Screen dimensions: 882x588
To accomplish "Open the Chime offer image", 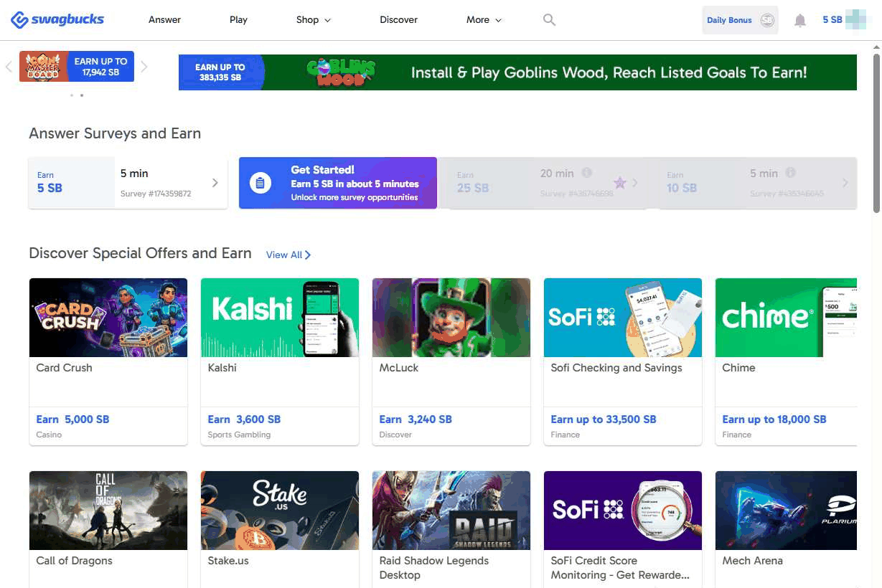I will pos(786,318).
